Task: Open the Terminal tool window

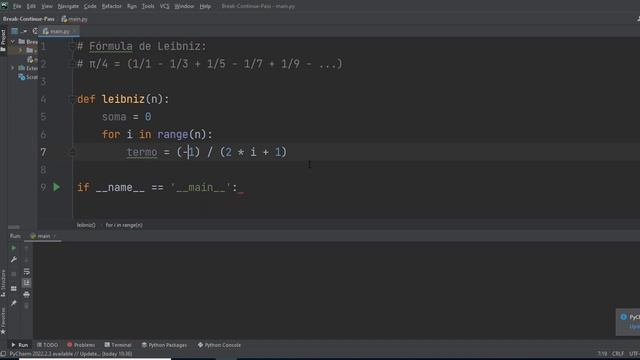Action: [118, 345]
